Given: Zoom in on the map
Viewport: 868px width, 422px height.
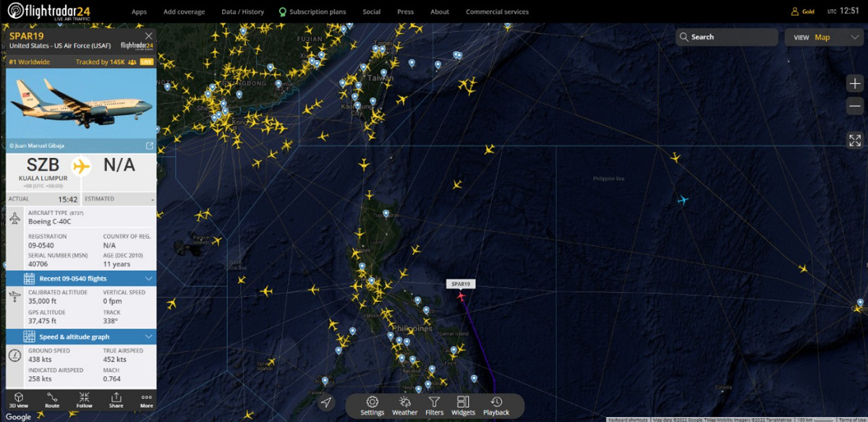Looking at the screenshot, I should click(855, 83).
